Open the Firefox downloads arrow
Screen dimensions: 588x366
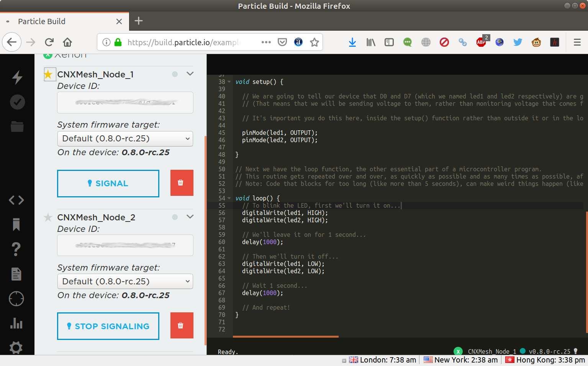tap(352, 42)
